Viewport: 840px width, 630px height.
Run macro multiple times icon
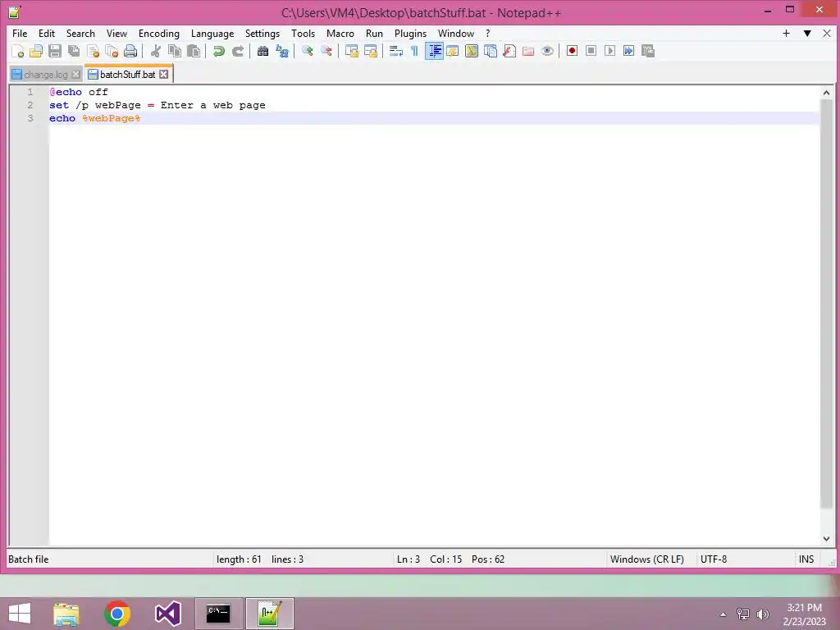click(628, 51)
